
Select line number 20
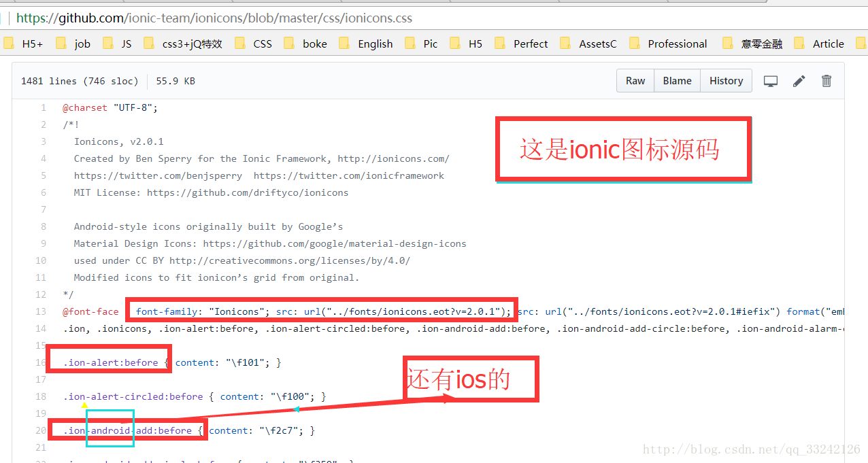pyautogui.click(x=41, y=430)
